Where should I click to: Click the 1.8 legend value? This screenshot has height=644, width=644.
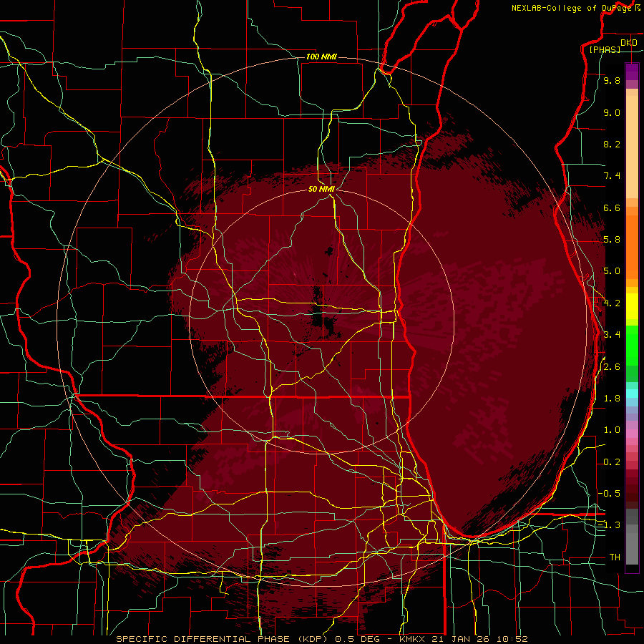612,399
